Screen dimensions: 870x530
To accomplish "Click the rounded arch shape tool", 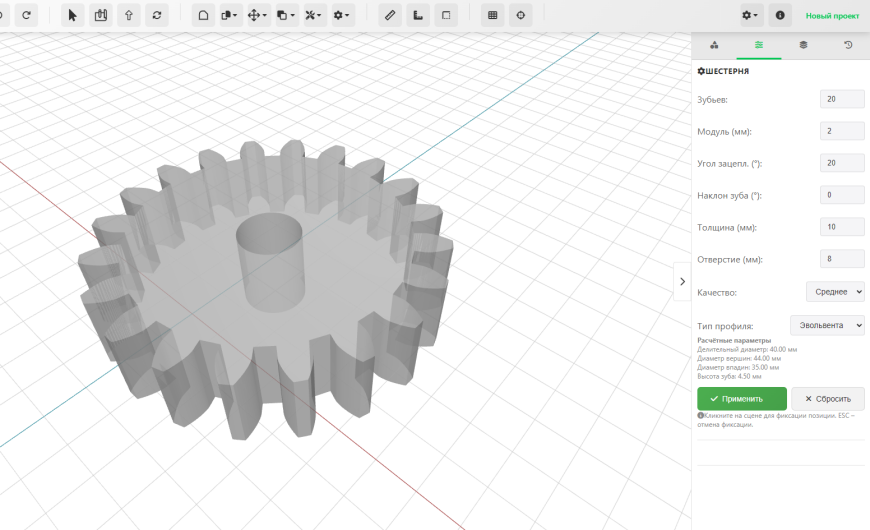I will [x=204, y=16].
